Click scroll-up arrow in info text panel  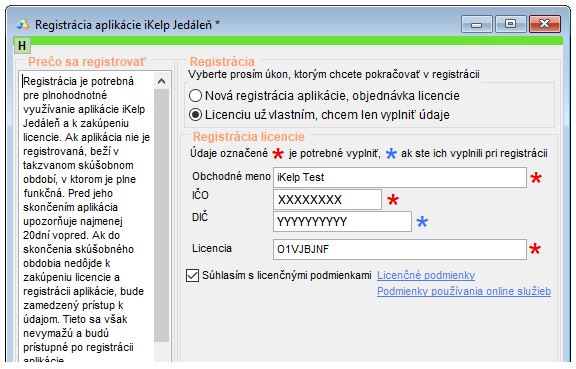(x=161, y=81)
